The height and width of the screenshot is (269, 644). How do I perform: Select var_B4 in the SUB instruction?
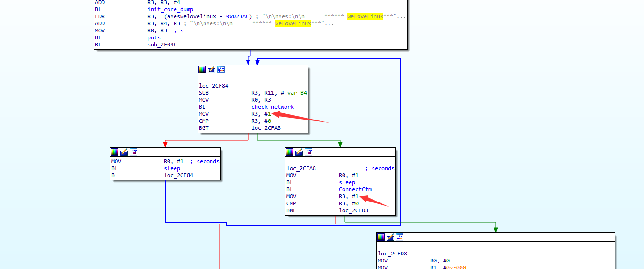click(x=297, y=93)
